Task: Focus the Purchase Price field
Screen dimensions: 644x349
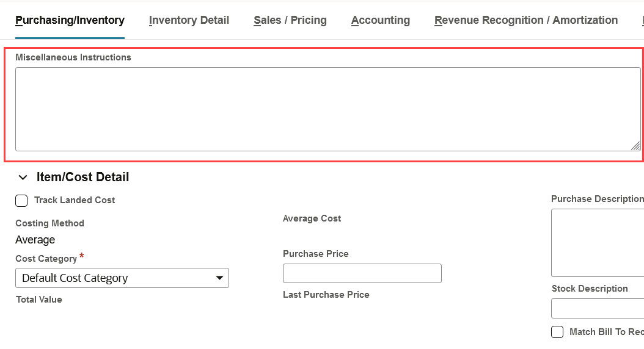Action: click(362, 273)
